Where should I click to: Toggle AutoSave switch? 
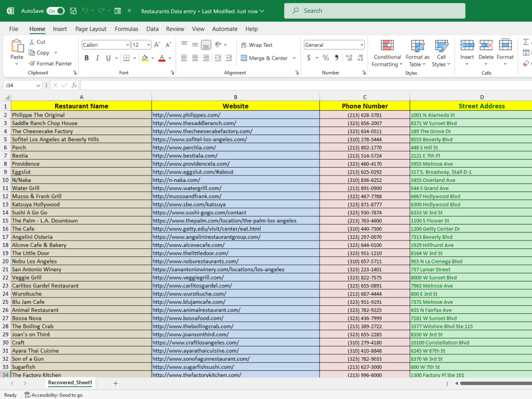click(x=56, y=11)
